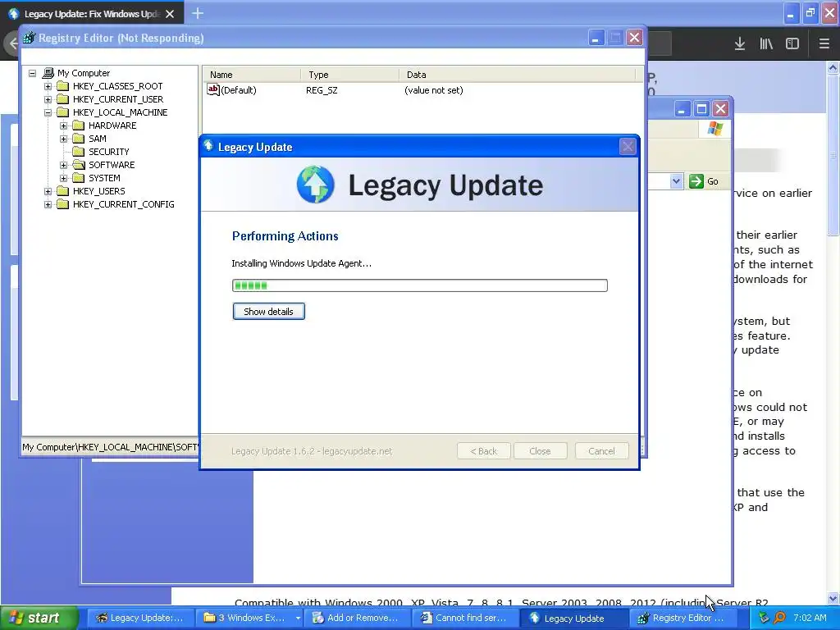Close the Registry Editor window
Viewport: 840px width, 630px height.
tap(634, 38)
